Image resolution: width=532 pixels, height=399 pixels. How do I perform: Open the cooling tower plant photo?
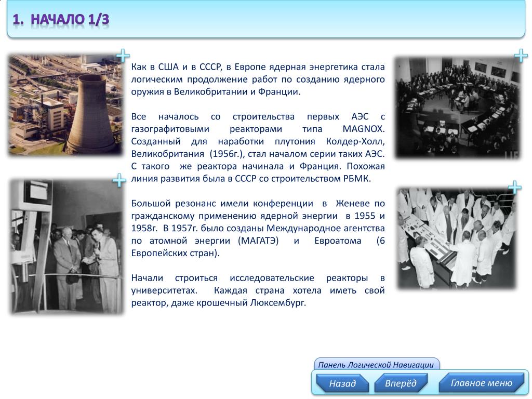[65, 104]
